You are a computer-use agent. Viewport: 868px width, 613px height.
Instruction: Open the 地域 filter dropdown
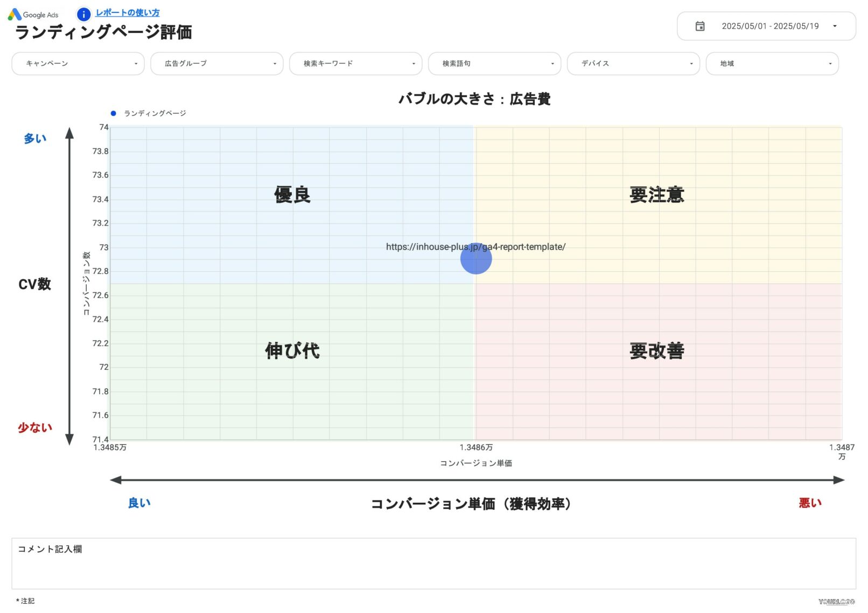tap(772, 63)
